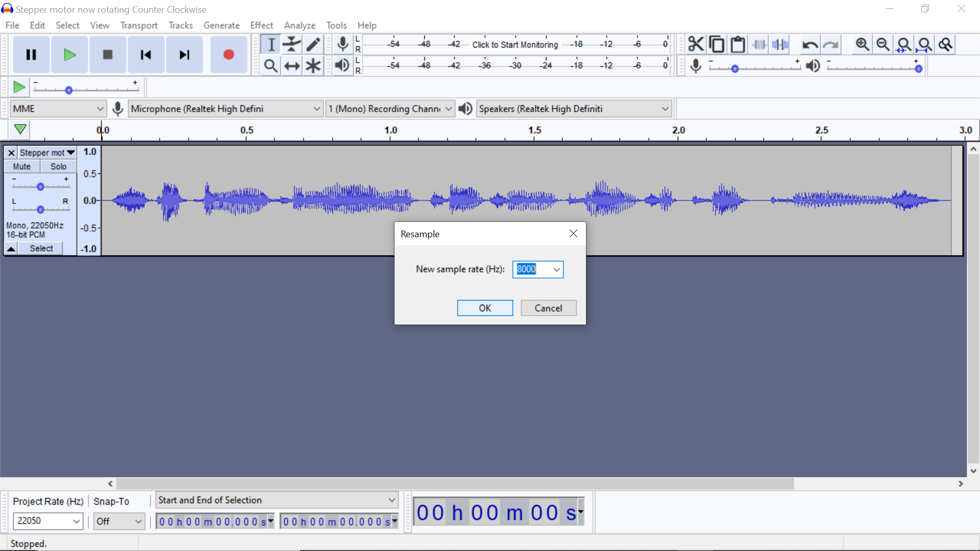
Task: Click the Zoom In icon
Action: (x=863, y=44)
